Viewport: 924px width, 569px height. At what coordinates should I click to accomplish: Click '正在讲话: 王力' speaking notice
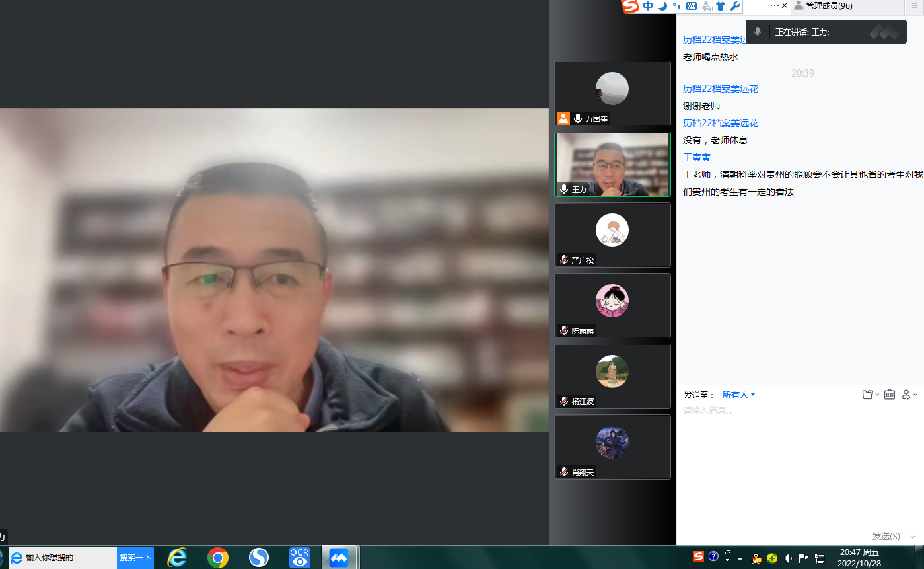802,32
